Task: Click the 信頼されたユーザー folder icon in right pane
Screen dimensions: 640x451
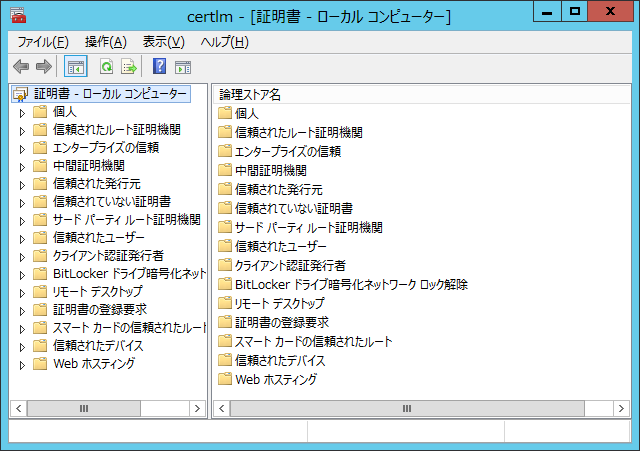Action: point(225,246)
